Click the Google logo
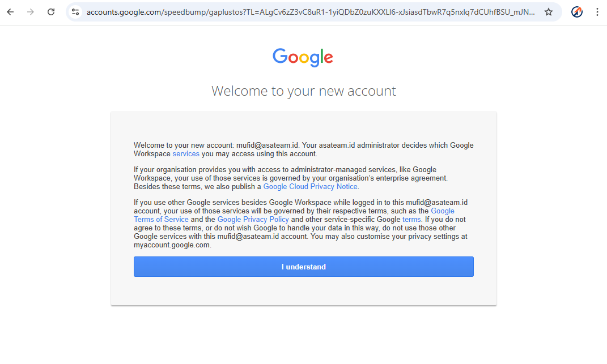Viewport: 607px width, 364px height. [303, 57]
